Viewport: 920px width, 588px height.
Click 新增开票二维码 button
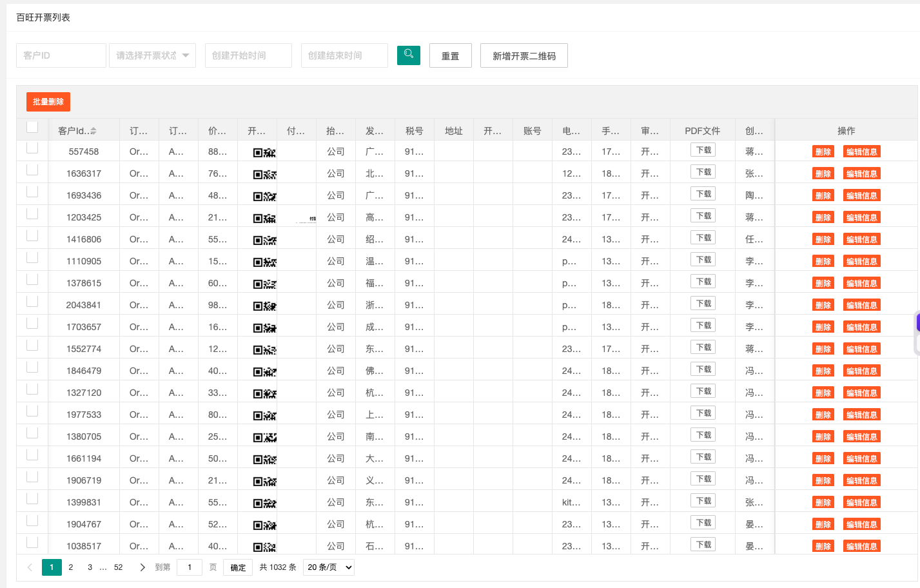(x=524, y=55)
